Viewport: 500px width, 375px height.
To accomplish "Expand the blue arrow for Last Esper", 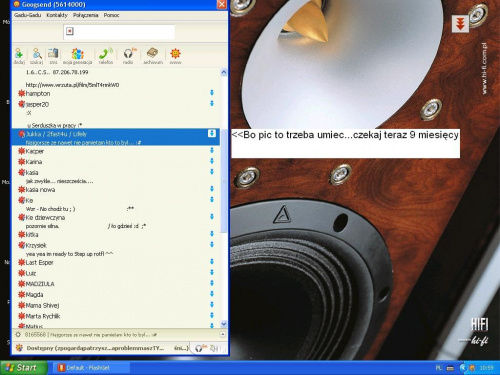I will pyautogui.click(x=212, y=262).
